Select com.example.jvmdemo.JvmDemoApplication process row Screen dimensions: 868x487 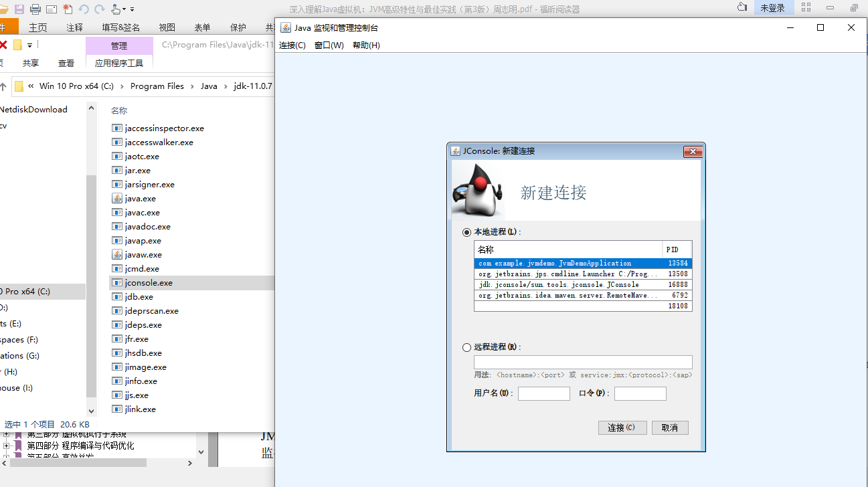(x=583, y=264)
